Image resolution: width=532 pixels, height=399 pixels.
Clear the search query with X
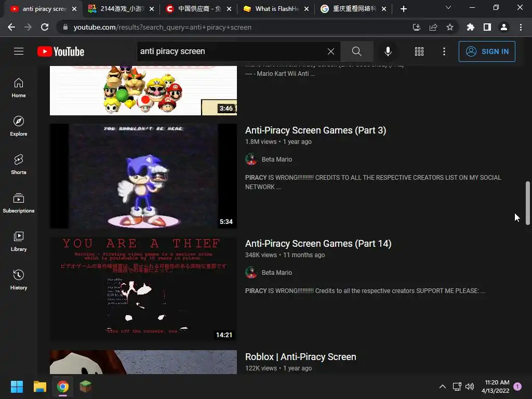pyautogui.click(x=331, y=51)
